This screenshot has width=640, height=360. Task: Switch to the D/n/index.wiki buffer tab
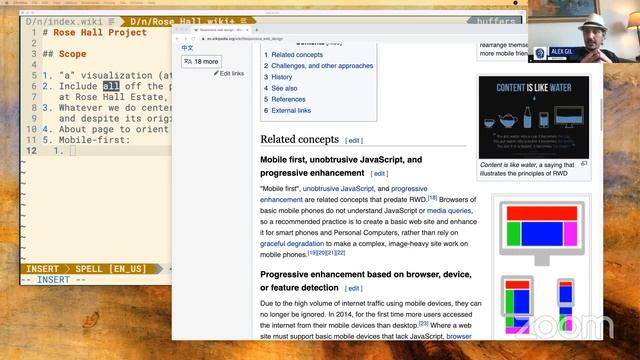click(x=70, y=21)
